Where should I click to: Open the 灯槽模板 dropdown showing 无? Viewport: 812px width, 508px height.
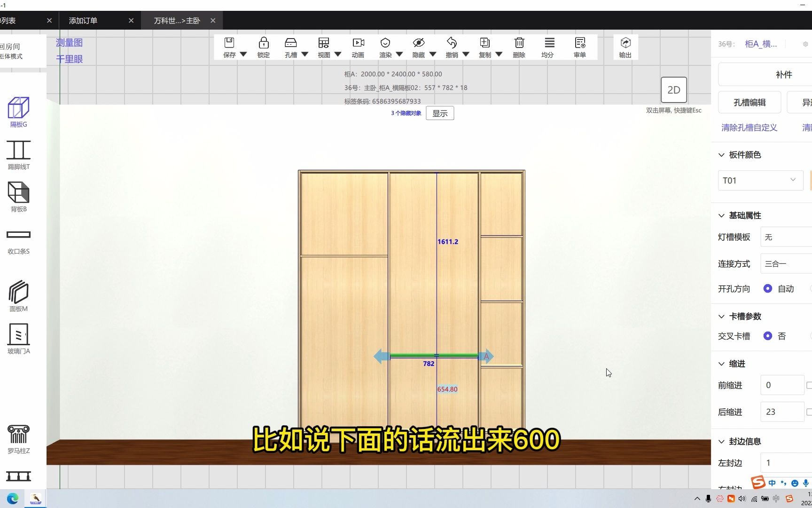coord(786,237)
